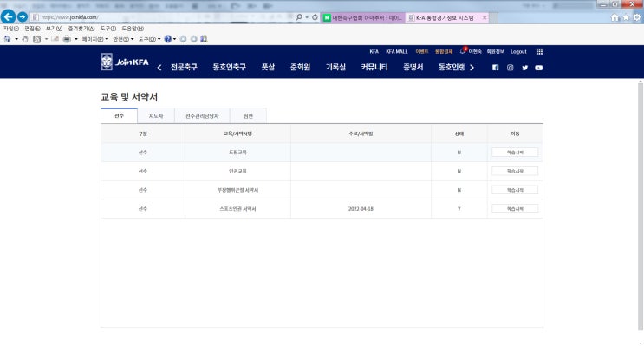The height and width of the screenshot is (346, 644).
Task: Start learning for 스포츠인권 서약서 row
Action: (515, 209)
